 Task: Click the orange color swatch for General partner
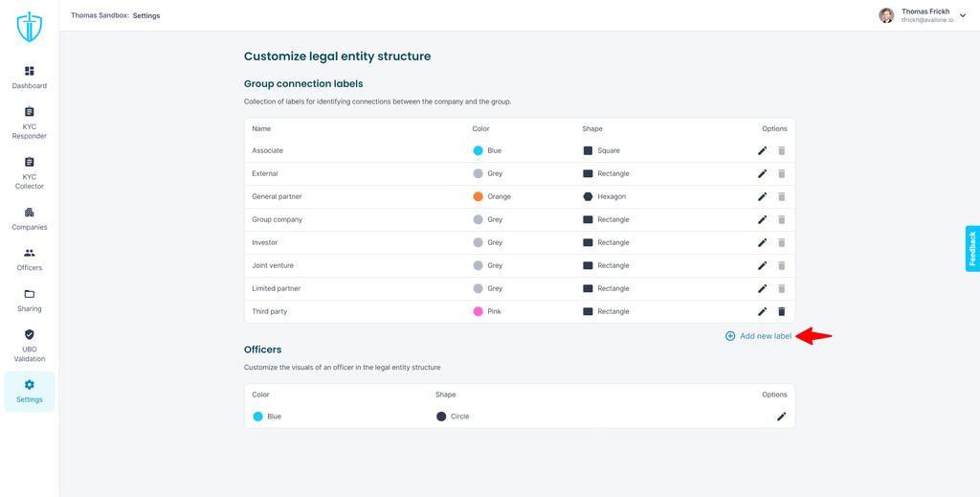pos(479,196)
